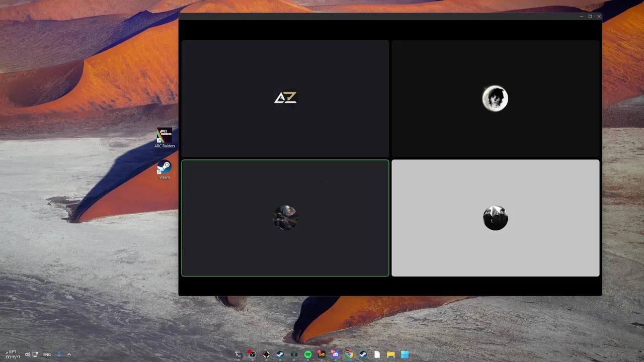Open Discord from the taskbar
The height and width of the screenshot is (362, 644).
click(x=336, y=354)
